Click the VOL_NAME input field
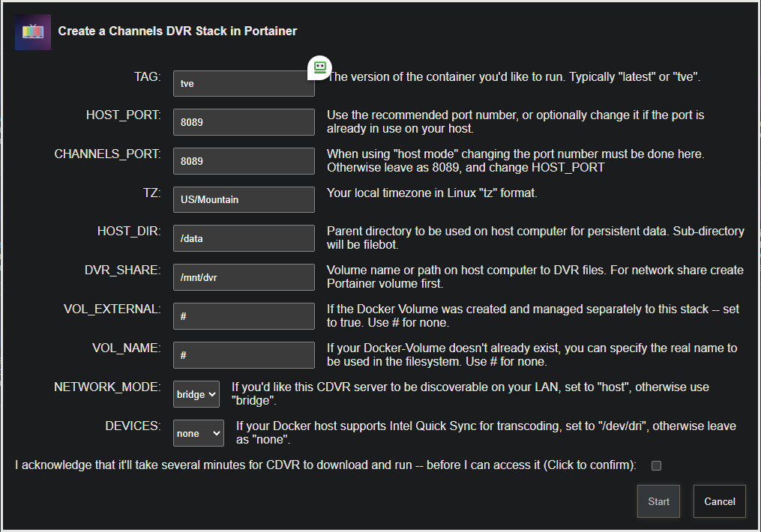Screen dimensions: 761x532 coord(243,354)
